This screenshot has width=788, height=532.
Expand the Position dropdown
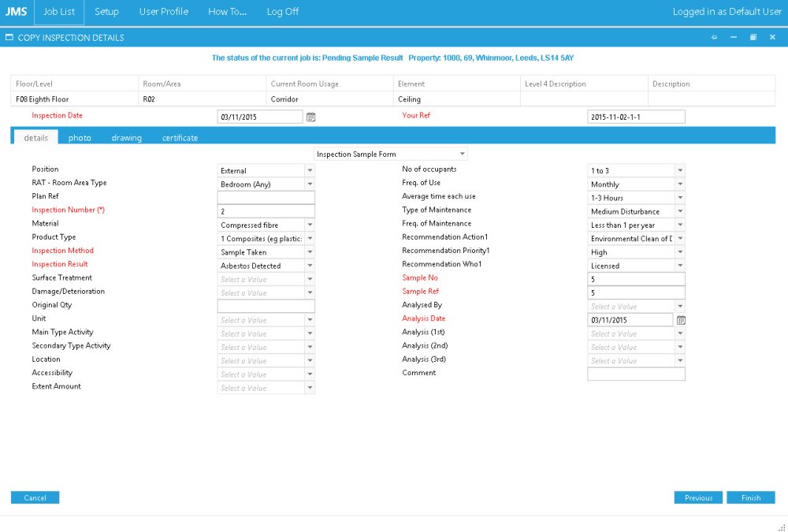(x=310, y=170)
